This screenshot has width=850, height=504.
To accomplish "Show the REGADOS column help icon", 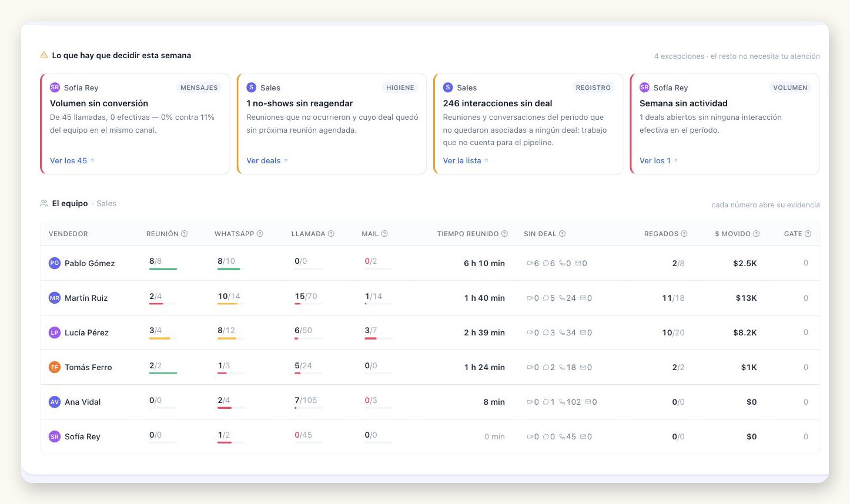I will point(684,234).
